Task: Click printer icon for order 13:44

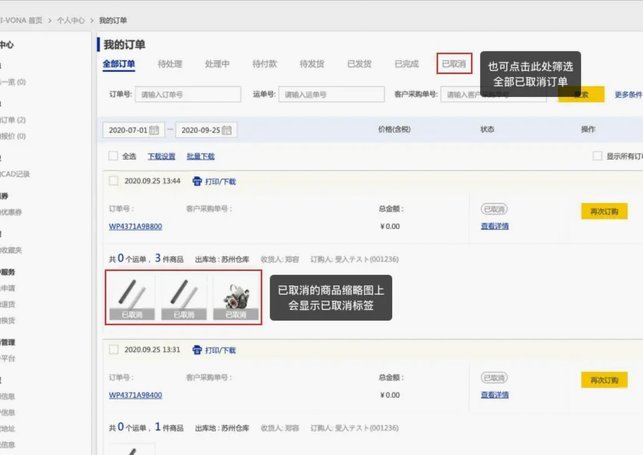Action: click(x=197, y=181)
